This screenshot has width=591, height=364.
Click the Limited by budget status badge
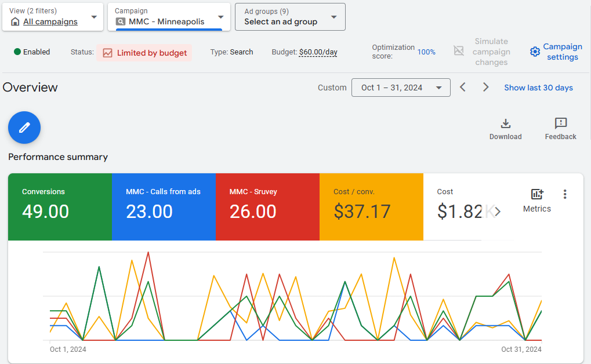pyautogui.click(x=144, y=53)
